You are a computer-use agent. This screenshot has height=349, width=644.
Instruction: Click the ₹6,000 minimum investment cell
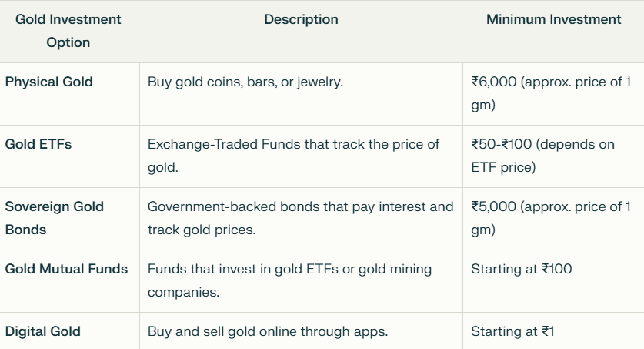tap(551, 93)
